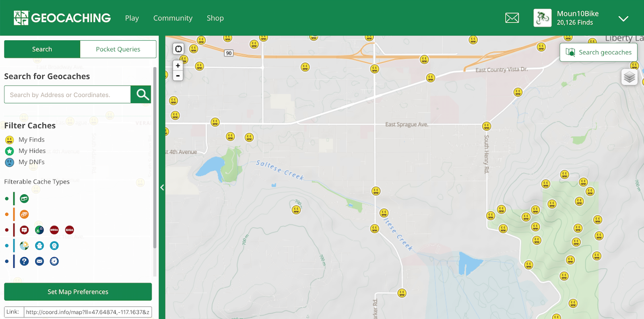Screen dimensions: 644x319
Task: Open the map layers selector
Action: point(630,77)
